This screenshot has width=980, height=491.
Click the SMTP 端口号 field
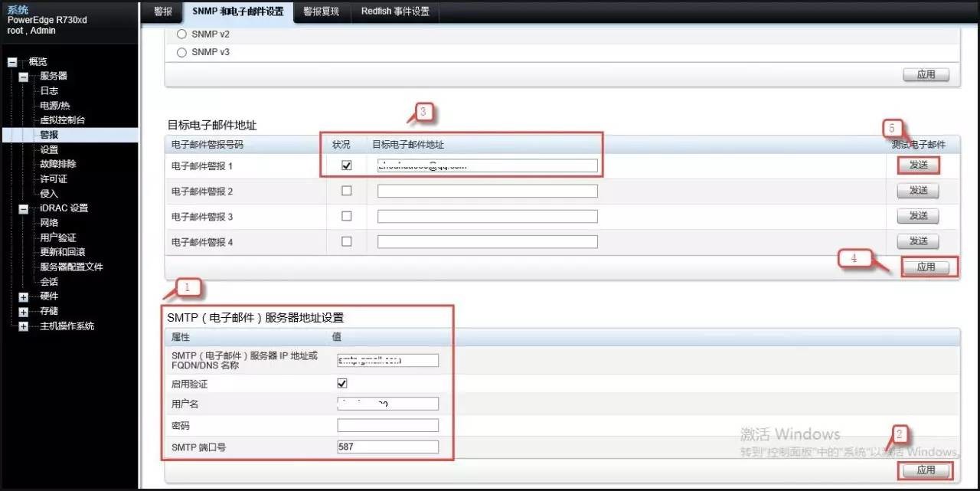tap(388, 447)
